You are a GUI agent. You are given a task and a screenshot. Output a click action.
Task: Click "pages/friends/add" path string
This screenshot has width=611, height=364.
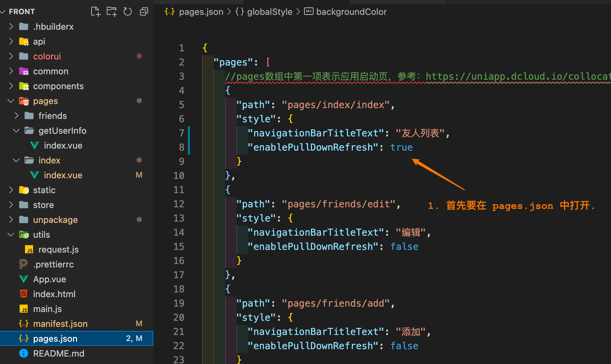(336, 303)
